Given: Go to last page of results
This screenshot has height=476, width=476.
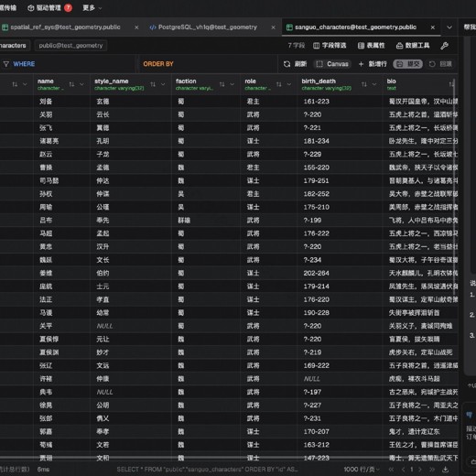Looking at the screenshot, I should (x=432, y=470).
